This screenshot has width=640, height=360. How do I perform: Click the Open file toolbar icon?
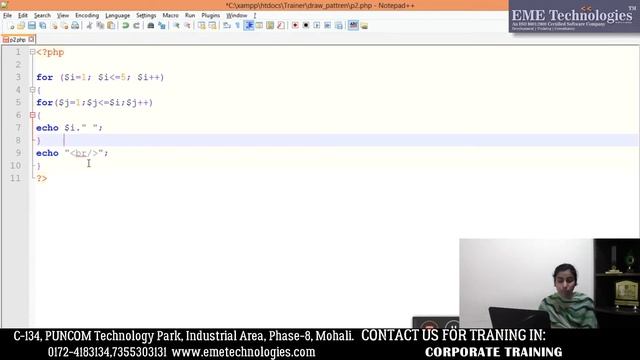click(21, 26)
